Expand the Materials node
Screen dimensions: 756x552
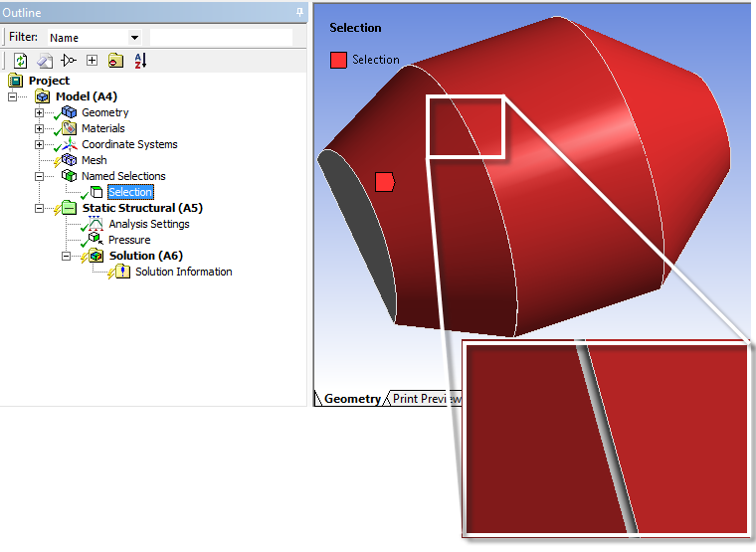pos(39,128)
